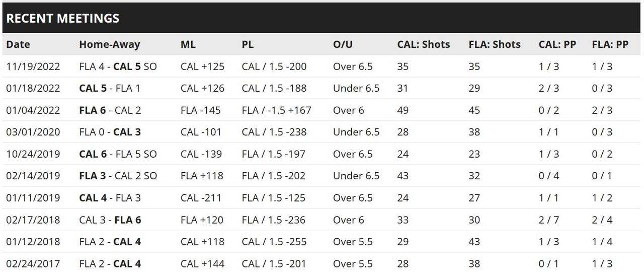Click the Date column header
Image resolution: width=644 pixels, height=273 pixels.
(18, 44)
